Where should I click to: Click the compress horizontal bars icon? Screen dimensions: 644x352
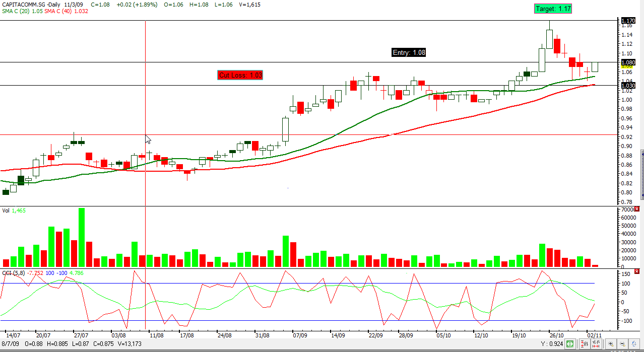[596, 344]
